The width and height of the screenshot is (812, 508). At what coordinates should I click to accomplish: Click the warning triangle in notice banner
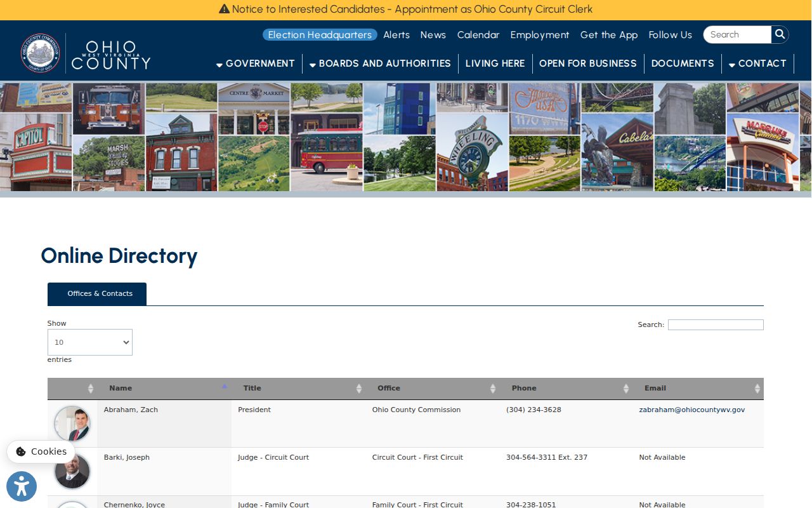pyautogui.click(x=224, y=9)
